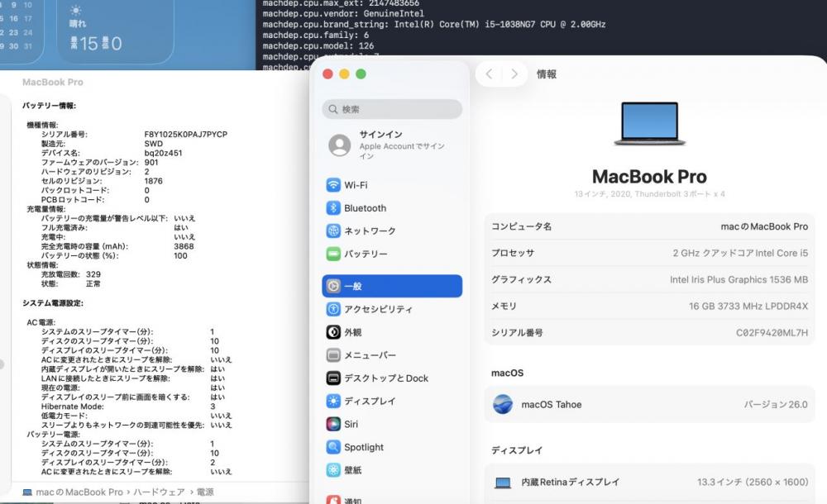Open the Spotlight search icon
The width and height of the screenshot is (827, 504).
point(333,447)
